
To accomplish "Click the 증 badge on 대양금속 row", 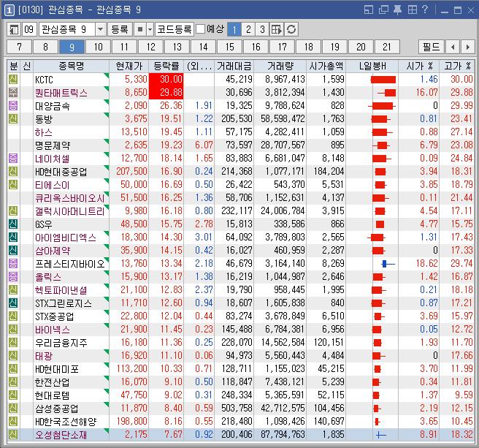I will click(x=13, y=105).
